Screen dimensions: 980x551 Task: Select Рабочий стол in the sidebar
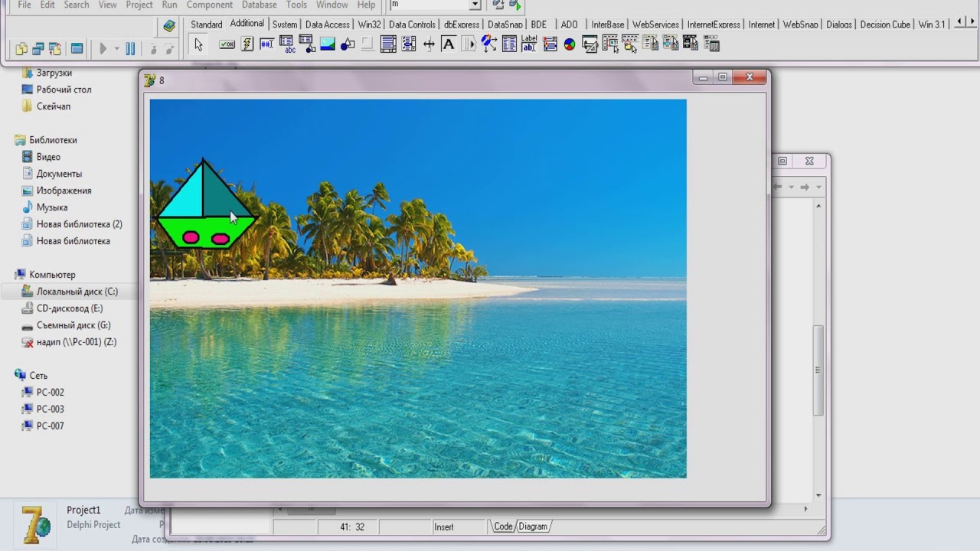coord(64,90)
